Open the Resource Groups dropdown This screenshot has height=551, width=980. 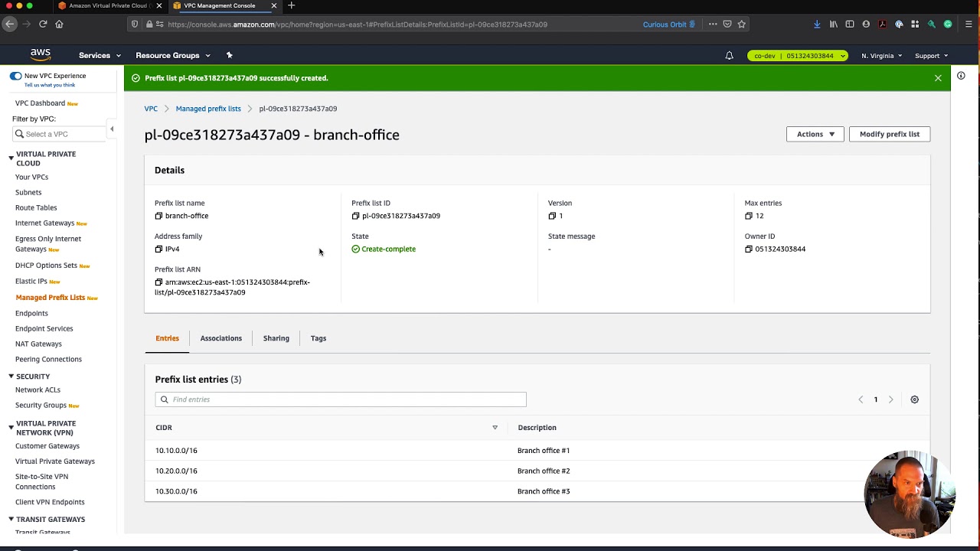(x=173, y=55)
